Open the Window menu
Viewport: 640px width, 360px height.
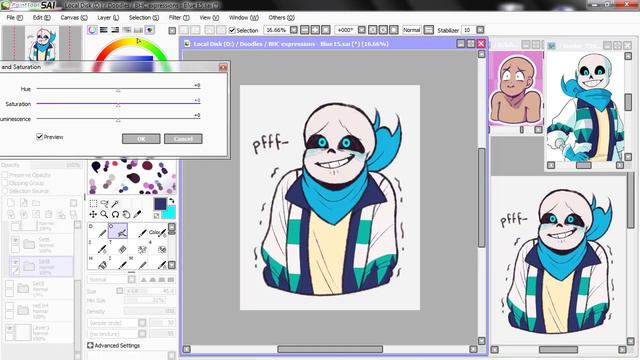click(x=244, y=18)
